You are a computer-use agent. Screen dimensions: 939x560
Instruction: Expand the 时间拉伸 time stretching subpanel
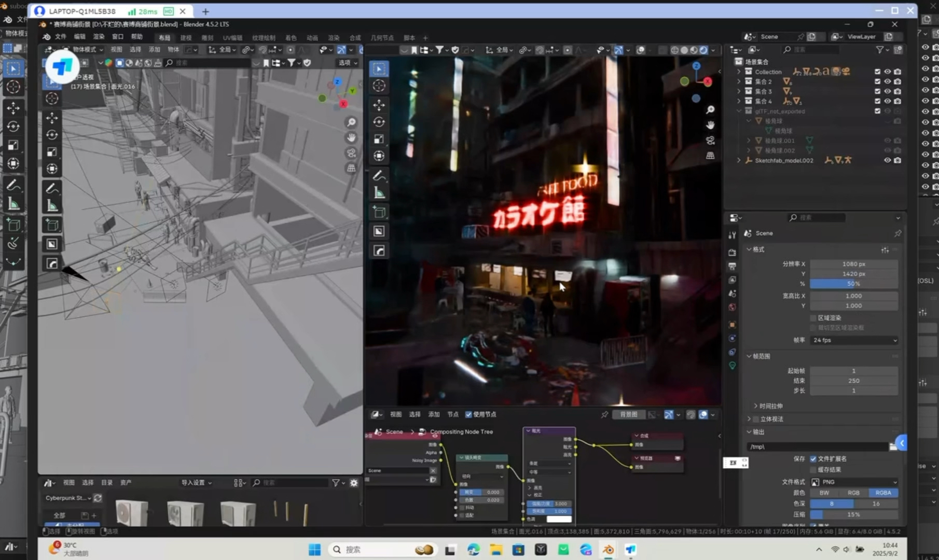(768, 406)
